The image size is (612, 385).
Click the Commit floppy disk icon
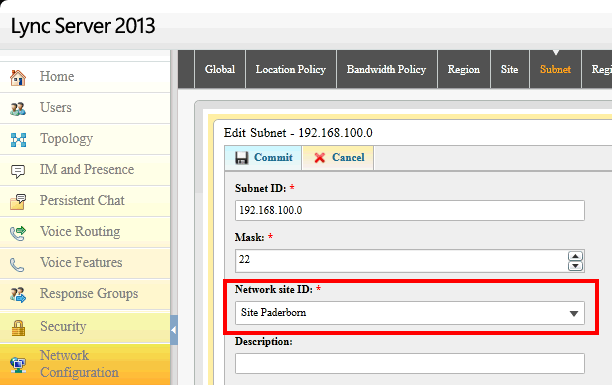pos(242,158)
